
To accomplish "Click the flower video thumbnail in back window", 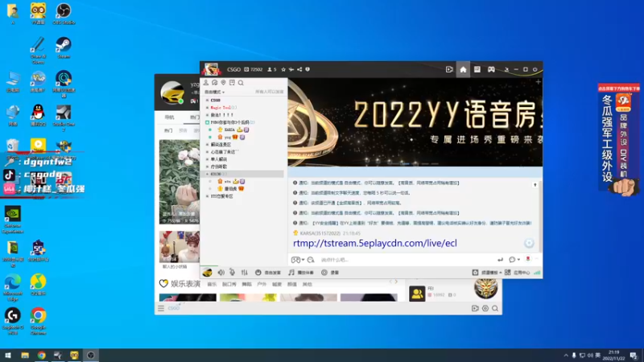I will coord(180,182).
